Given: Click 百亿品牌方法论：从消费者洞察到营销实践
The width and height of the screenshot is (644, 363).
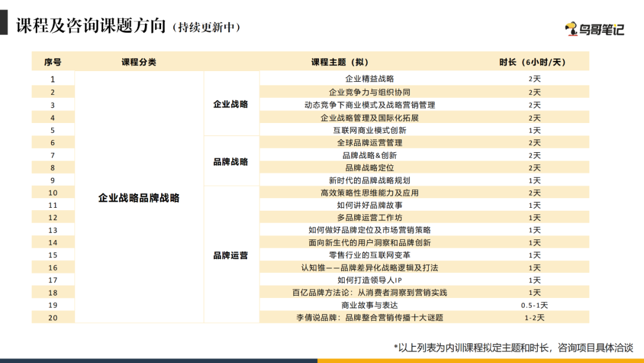Looking at the screenshot, I should (370, 293).
